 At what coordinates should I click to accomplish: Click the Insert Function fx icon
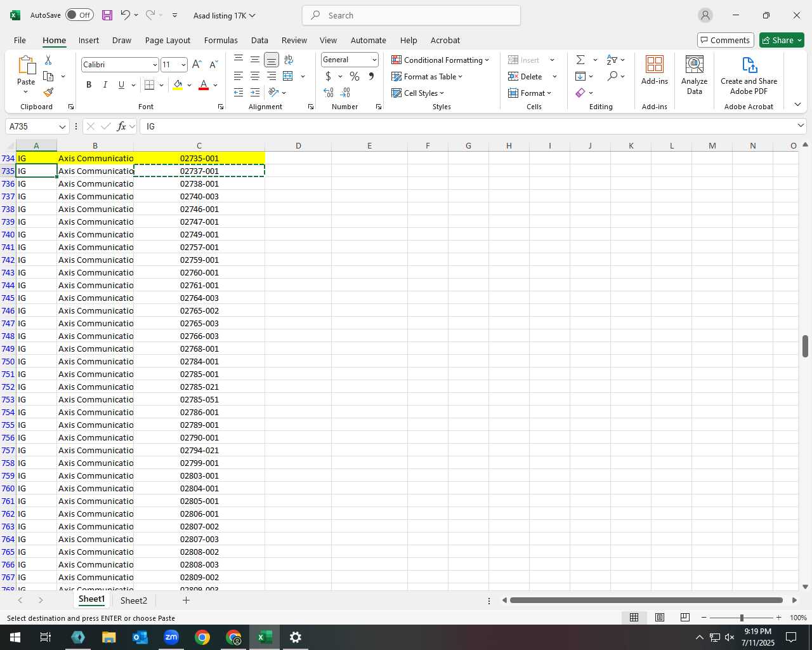point(121,126)
